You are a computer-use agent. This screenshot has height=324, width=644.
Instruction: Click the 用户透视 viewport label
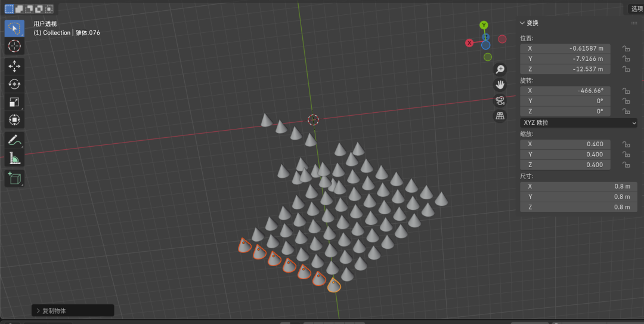45,24
